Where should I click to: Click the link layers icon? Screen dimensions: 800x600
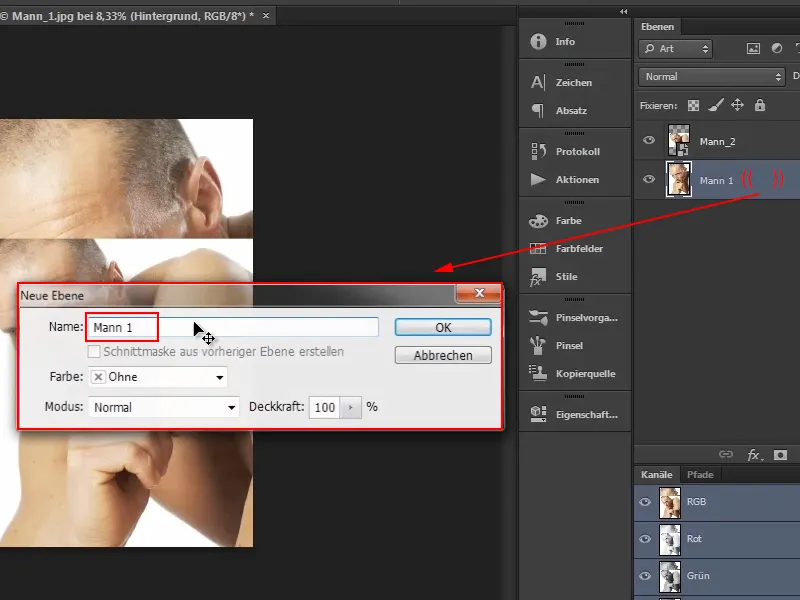pos(726,454)
